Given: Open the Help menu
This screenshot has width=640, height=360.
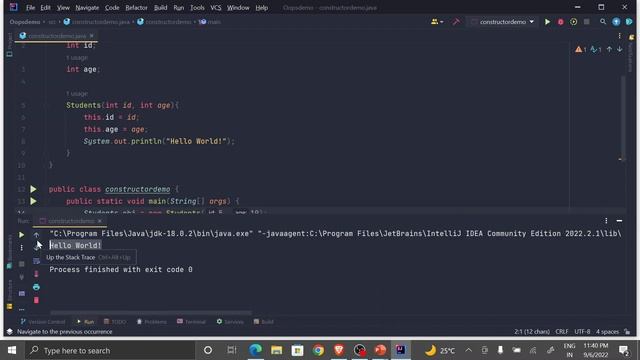Looking at the screenshot, I should pyautogui.click(x=262, y=8).
